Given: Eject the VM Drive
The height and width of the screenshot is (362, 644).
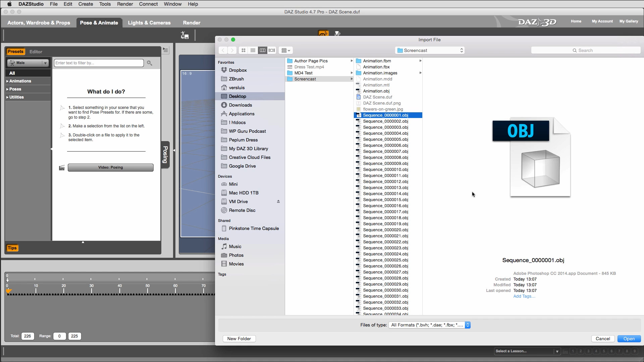Looking at the screenshot, I should (278, 201).
